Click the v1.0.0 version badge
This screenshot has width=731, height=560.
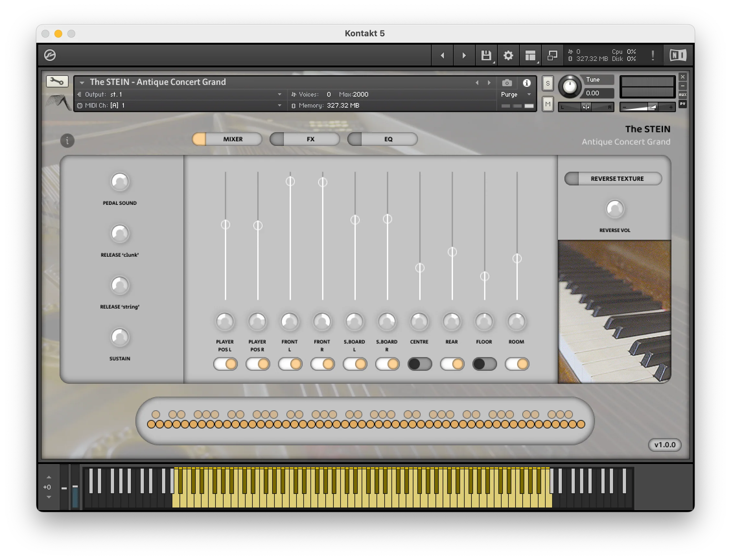pyautogui.click(x=664, y=445)
